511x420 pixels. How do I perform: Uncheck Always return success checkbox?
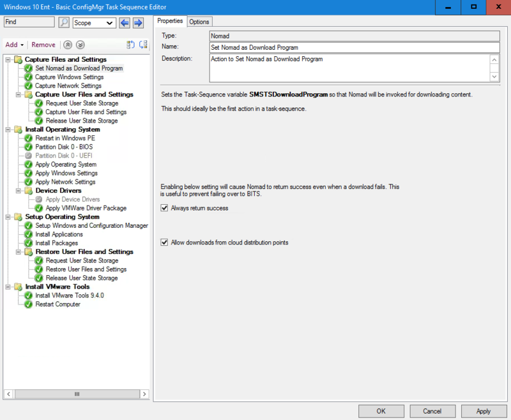tap(165, 208)
